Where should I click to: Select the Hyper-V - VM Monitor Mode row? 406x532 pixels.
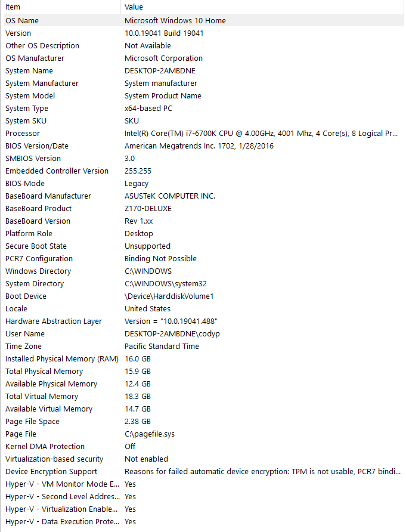(x=203, y=484)
